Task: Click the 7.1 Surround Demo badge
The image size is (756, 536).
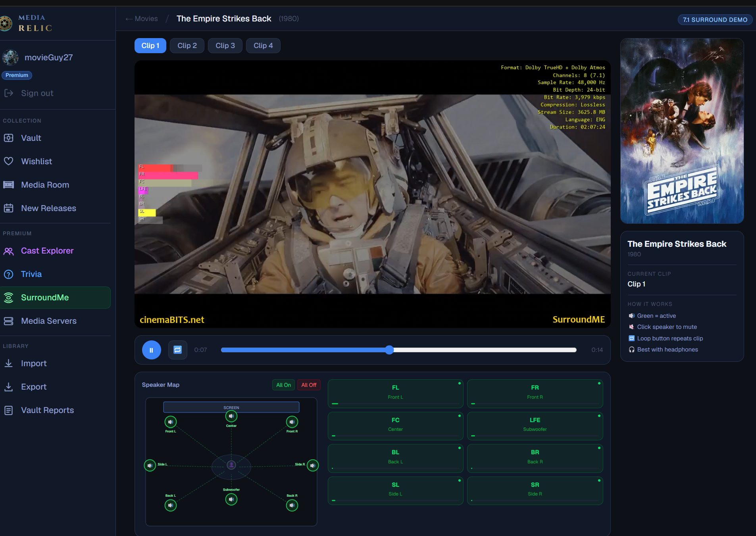Action: (715, 19)
